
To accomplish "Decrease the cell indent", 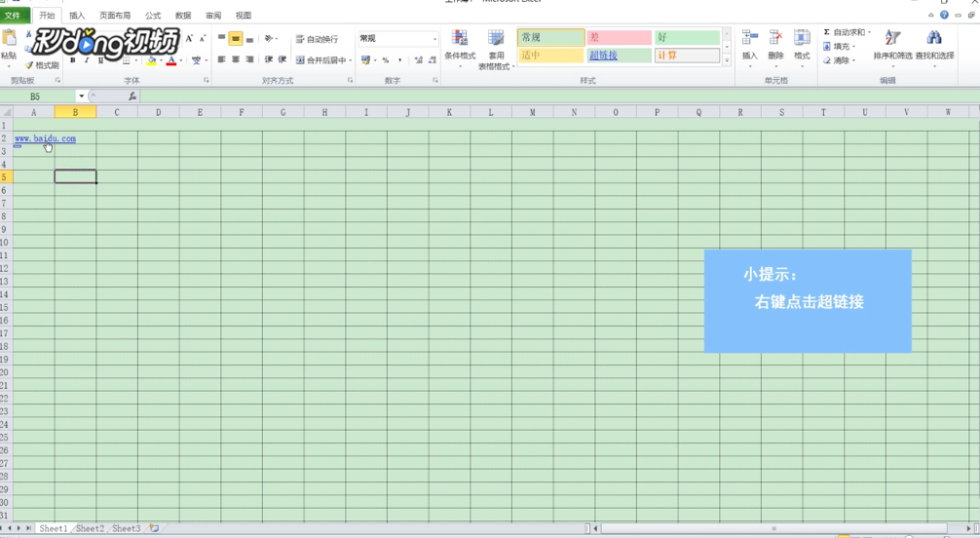I will [268, 59].
